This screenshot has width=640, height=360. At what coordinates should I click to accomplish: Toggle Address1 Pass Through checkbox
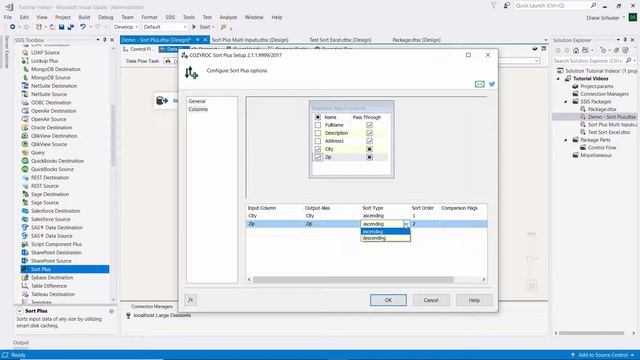[369, 141]
